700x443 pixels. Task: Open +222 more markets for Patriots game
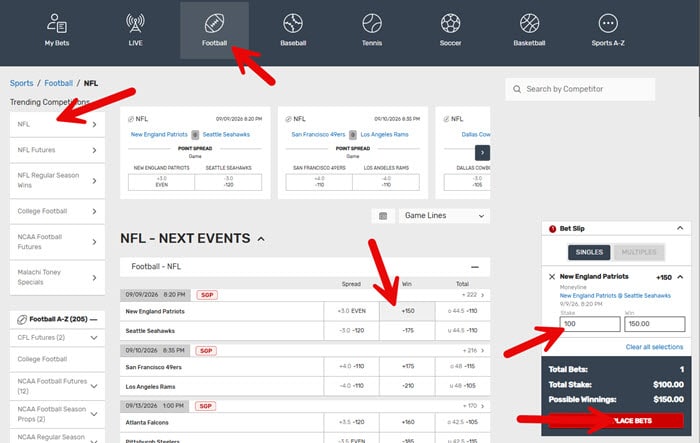point(473,295)
